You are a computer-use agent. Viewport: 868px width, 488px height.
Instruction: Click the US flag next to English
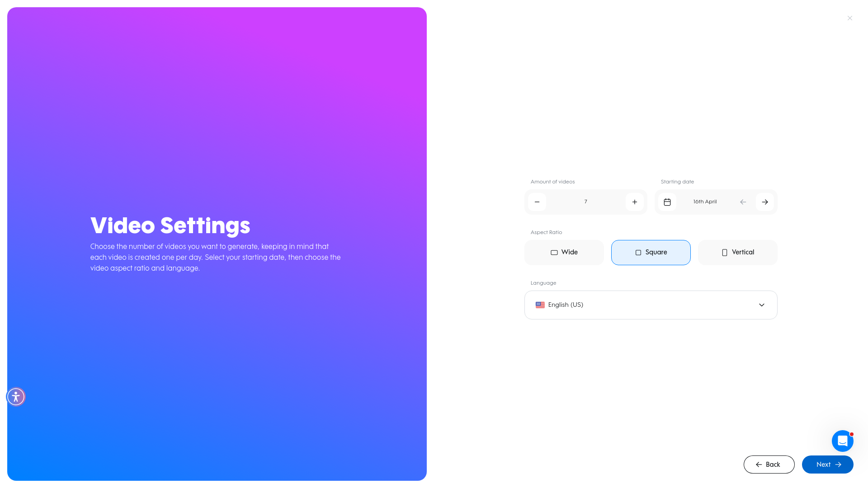pyautogui.click(x=540, y=305)
